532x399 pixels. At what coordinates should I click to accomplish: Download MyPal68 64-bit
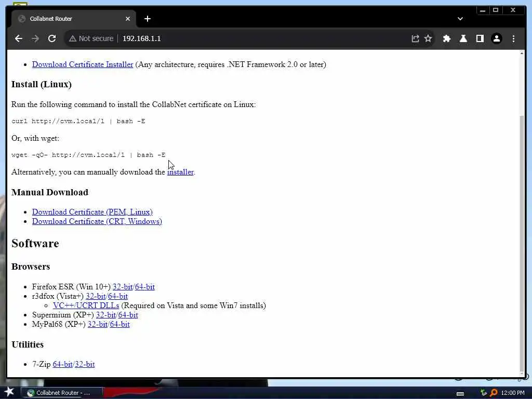120,324
